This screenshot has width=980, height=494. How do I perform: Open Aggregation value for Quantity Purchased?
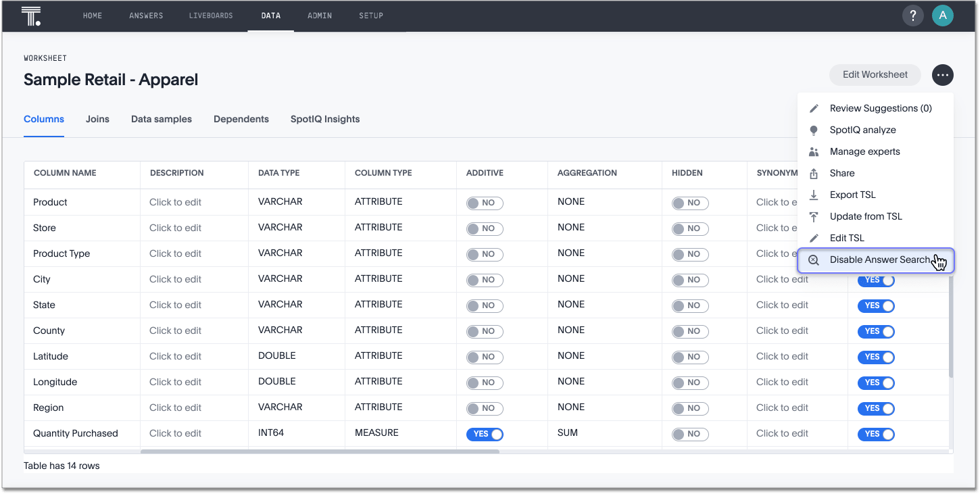(568, 433)
